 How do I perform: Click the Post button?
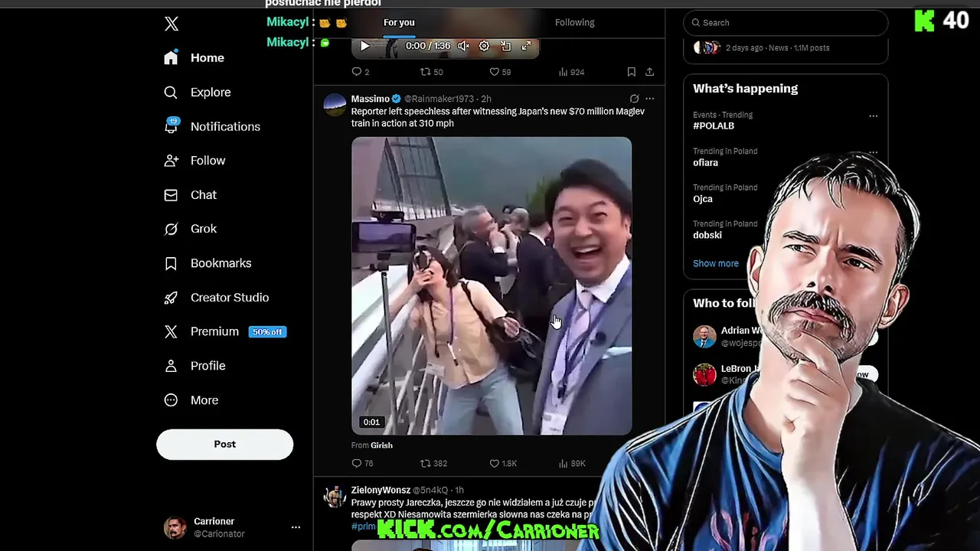(225, 445)
